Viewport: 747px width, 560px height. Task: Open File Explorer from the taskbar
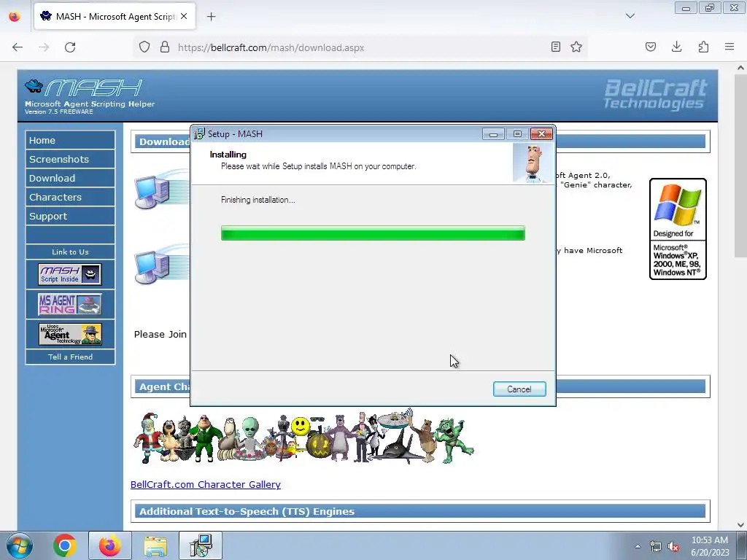tap(156, 545)
